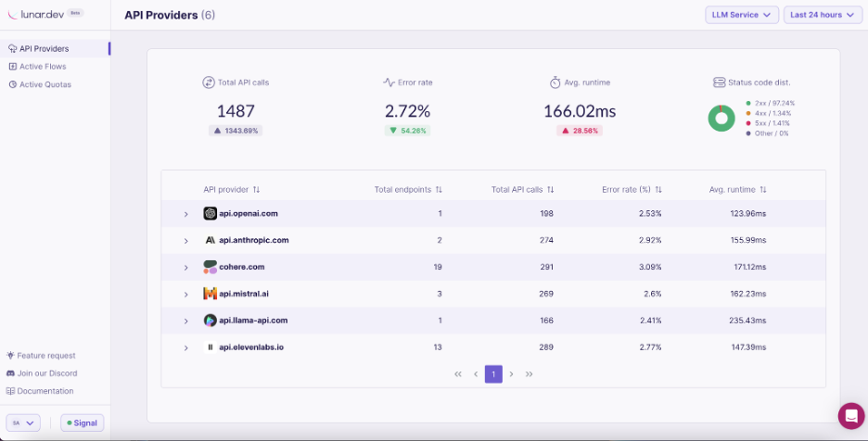
Task: Click the 3.09% error rate cell
Action: 650,267
